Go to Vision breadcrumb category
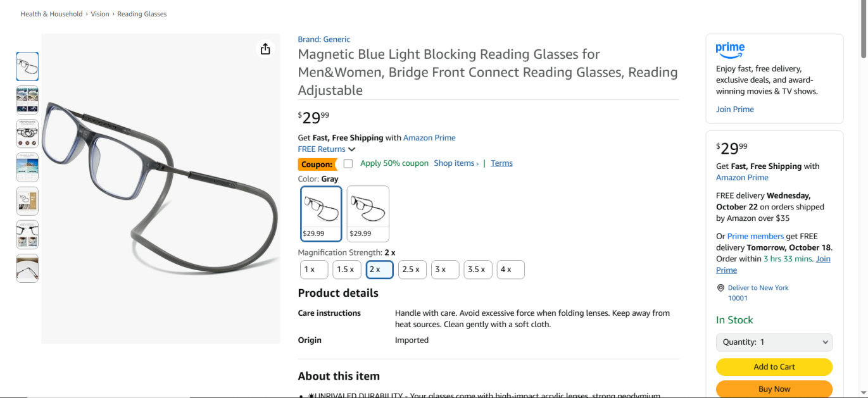 coord(100,14)
